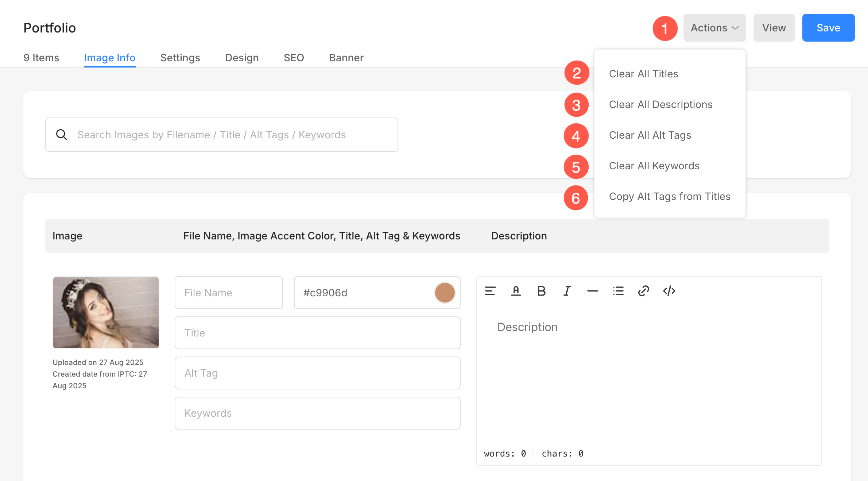Click the insert link chain icon
The height and width of the screenshot is (481, 868).
[644, 291]
